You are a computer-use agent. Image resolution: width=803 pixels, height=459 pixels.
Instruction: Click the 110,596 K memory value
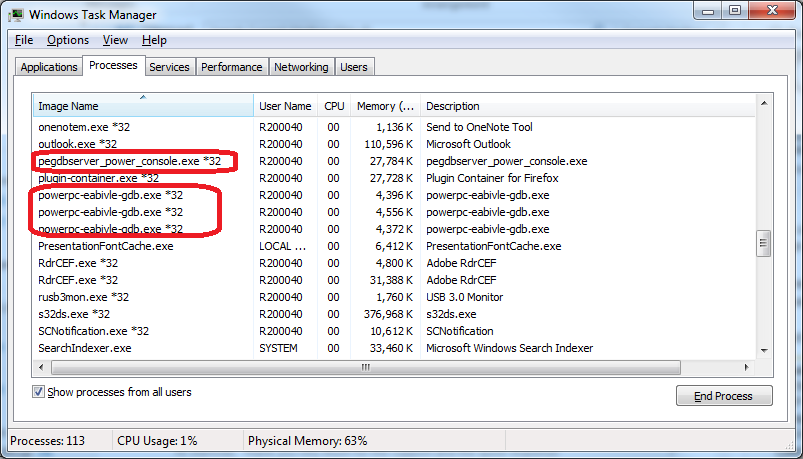(388, 144)
